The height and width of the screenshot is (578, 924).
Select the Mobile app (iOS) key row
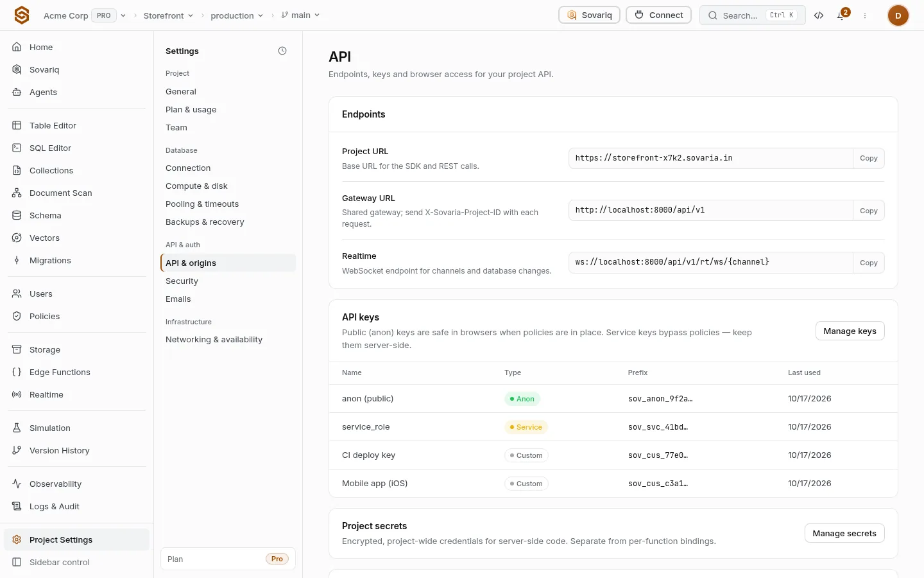[613, 484]
